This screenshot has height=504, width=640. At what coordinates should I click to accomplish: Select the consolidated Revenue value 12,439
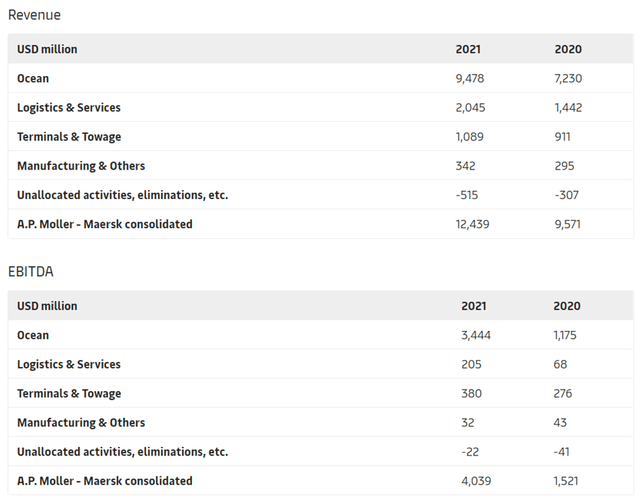[472, 224]
